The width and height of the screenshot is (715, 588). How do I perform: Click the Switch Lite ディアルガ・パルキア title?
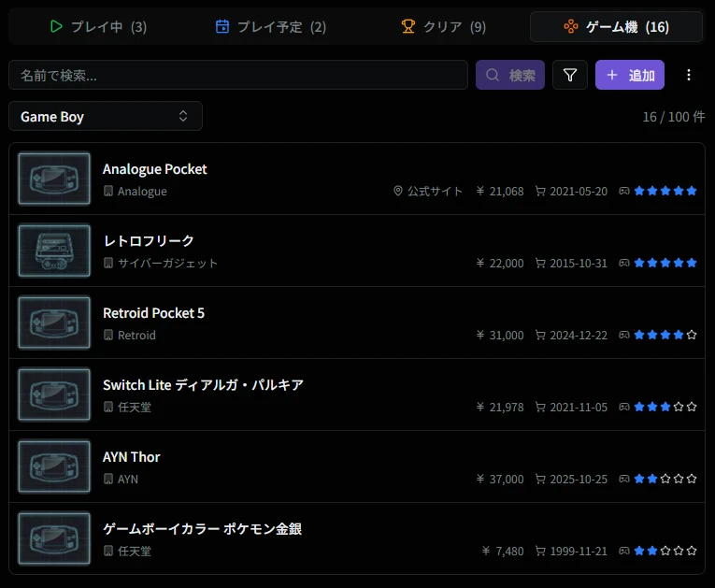point(203,385)
